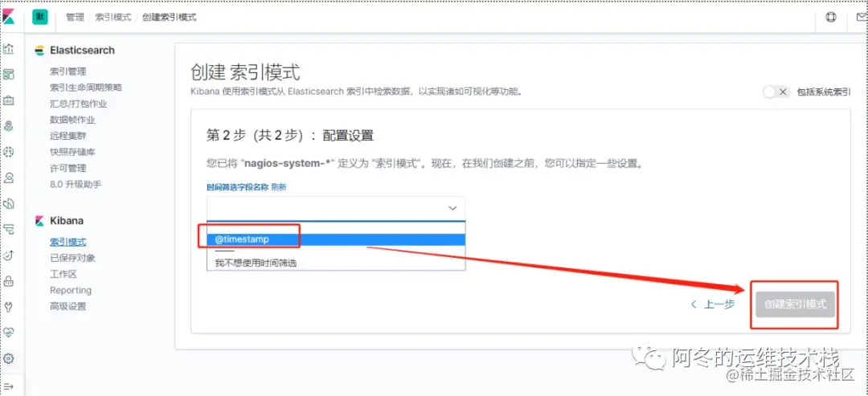
Task: Click 第 2 步 配置设置 heading
Action: (290, 136)
